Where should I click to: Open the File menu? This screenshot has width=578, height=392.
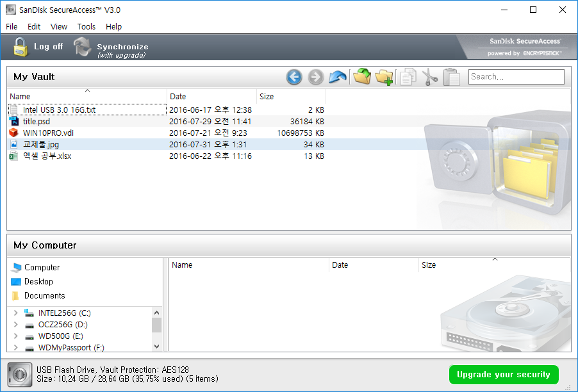(x=12, y=26)
